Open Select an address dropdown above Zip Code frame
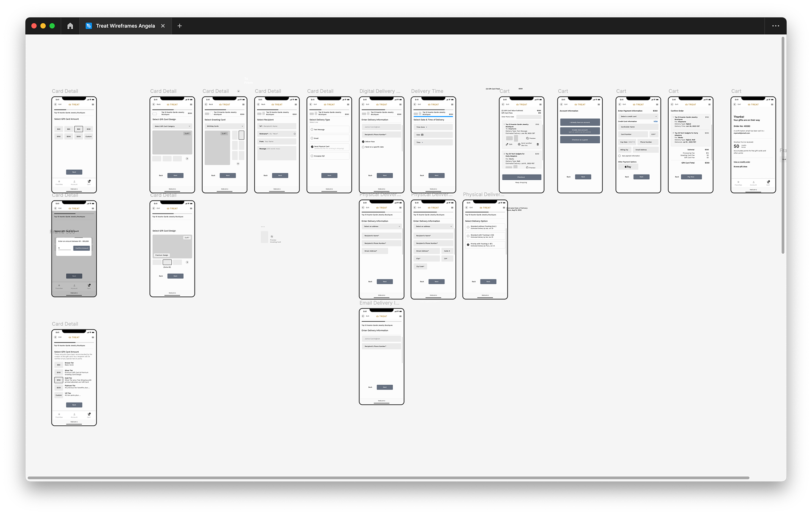Image resolution: width=812 pixels, height=515 pixels. 433,226
